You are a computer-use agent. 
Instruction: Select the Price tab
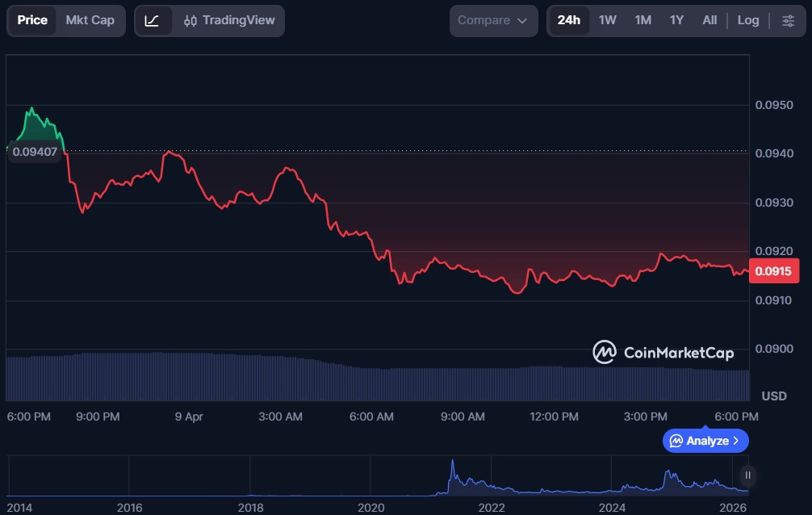[x=32, y=20]
